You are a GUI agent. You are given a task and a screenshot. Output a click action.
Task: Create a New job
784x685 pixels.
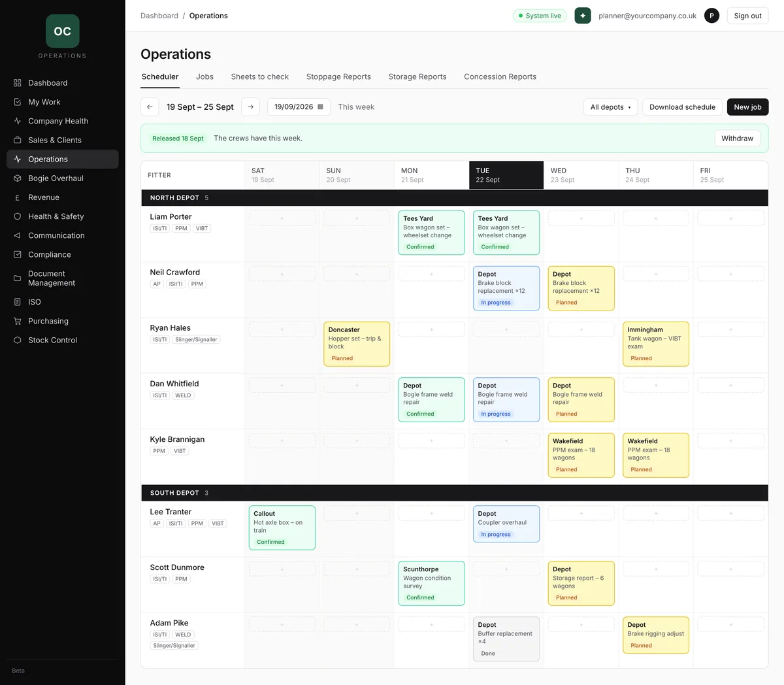747,107
